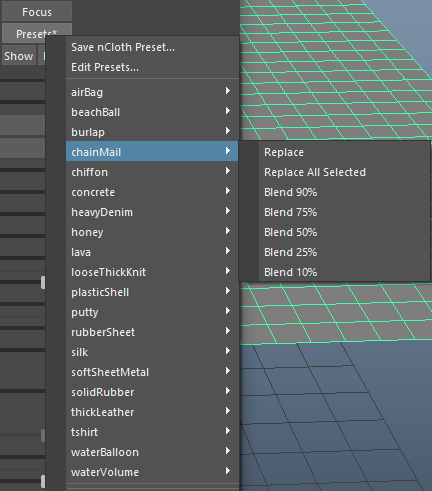Click the Show button

point(19,56)
